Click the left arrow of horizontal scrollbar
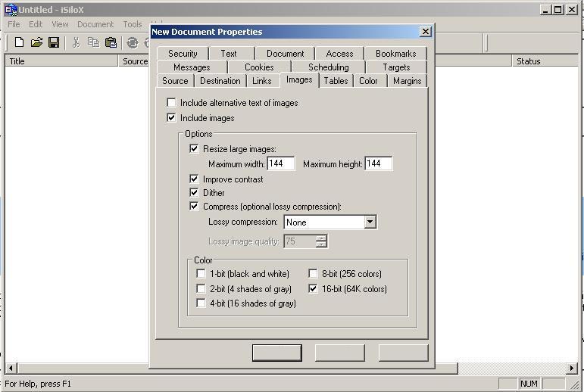584x392 pixels. 11,369
